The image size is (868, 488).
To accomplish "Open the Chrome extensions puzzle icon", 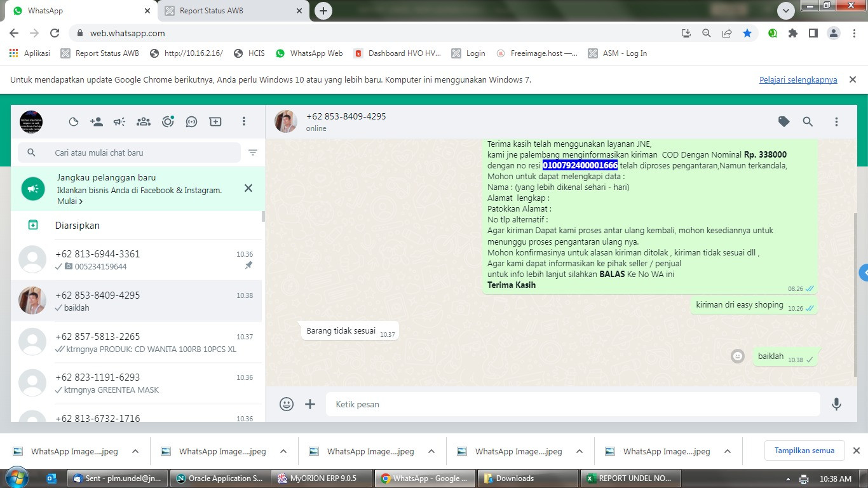I will pyautogui.click(x=793, y=33).
